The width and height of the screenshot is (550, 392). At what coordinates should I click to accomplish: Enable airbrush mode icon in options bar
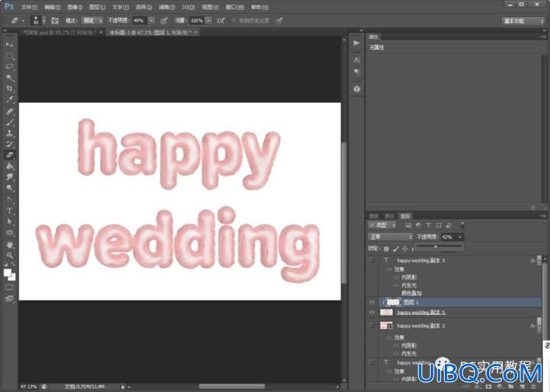pyautogui.click(x=221, y=21)
